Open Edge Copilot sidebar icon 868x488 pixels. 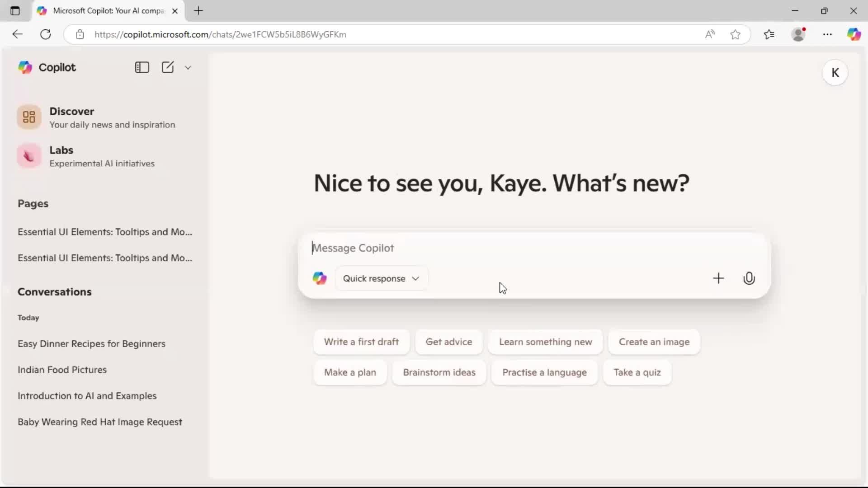(x=854, y=34)
